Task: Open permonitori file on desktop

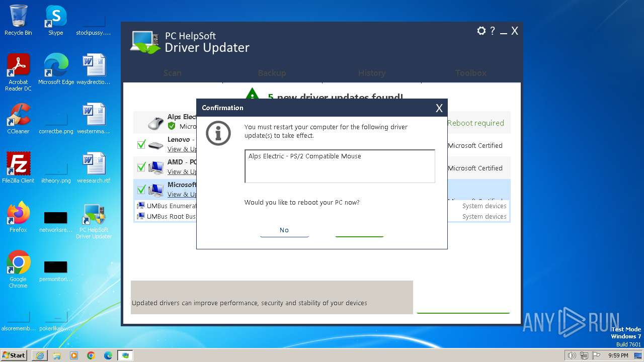Action: [x=56, y=270]
